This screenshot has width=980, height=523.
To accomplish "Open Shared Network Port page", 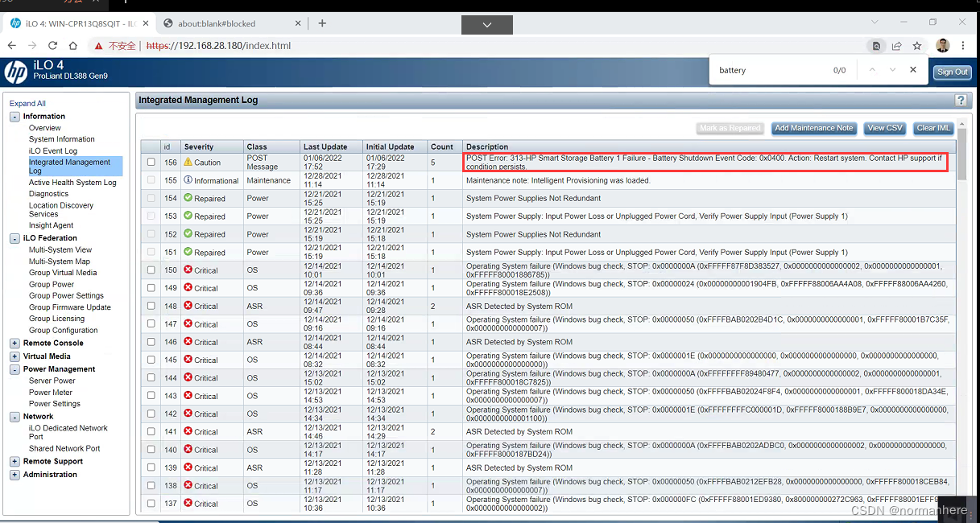I will click(x=64, y=449).
